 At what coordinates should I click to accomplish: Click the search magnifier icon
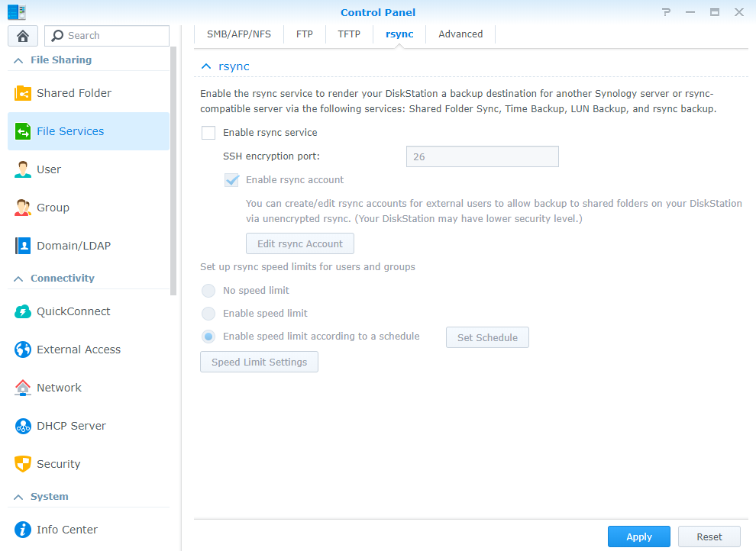point(57,36)
